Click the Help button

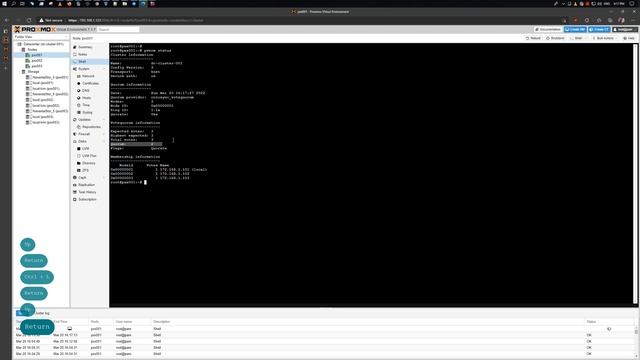(x=629, y=38)
